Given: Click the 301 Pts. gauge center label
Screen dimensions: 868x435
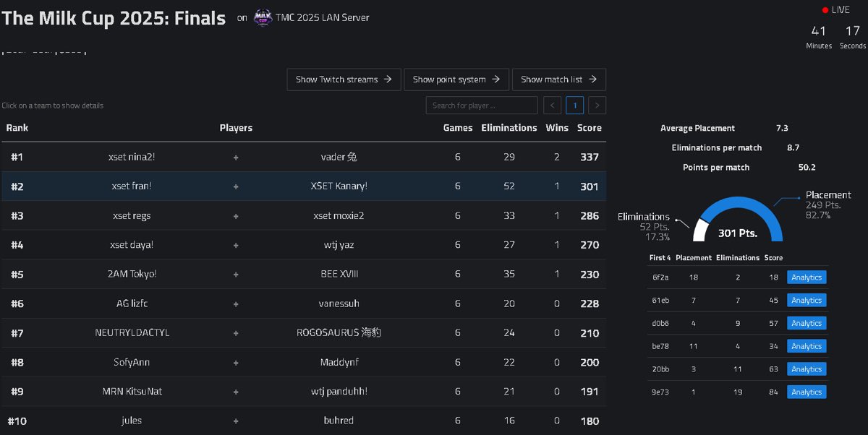Looking at the screenshot, I should 738,233.
